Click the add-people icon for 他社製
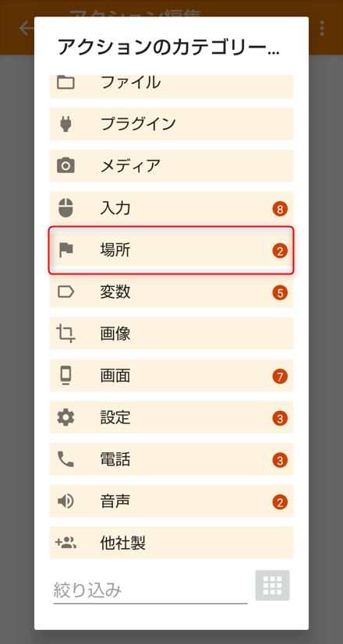Screen dimensions: 343x644 (x=65, y=543)
